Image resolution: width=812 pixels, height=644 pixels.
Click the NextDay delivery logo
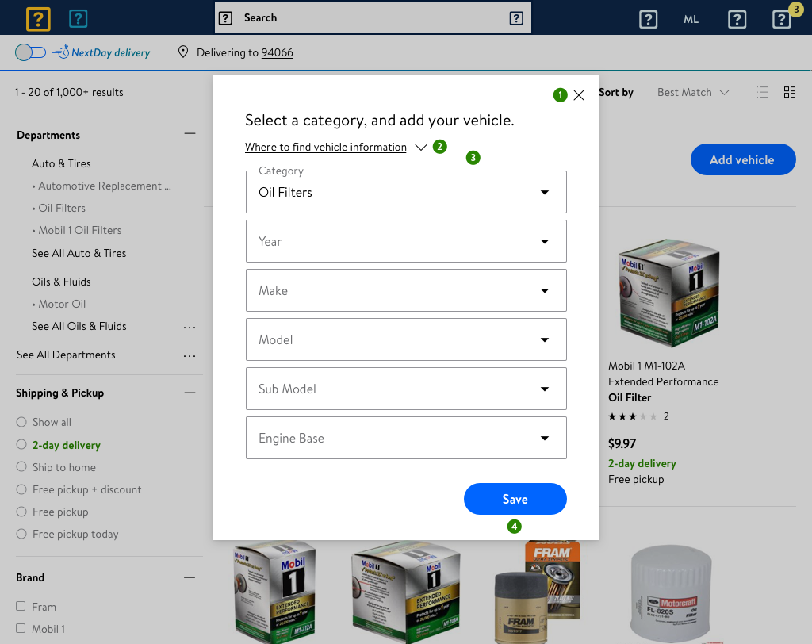(101, 52)
